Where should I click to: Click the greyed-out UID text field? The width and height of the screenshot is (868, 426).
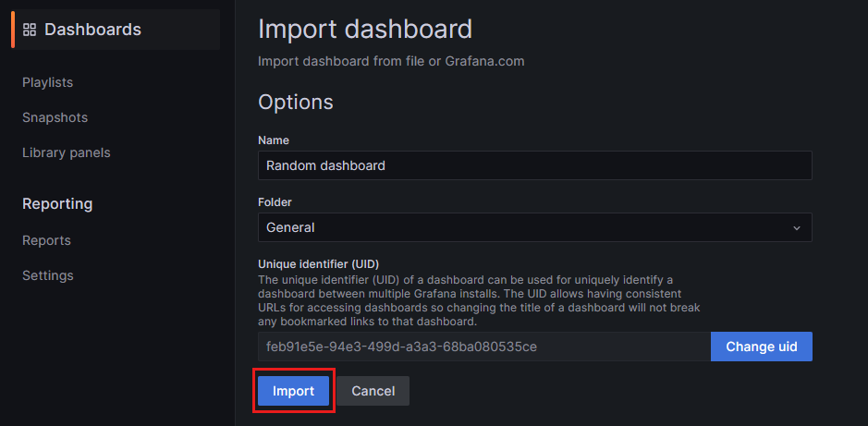[483, 347]
